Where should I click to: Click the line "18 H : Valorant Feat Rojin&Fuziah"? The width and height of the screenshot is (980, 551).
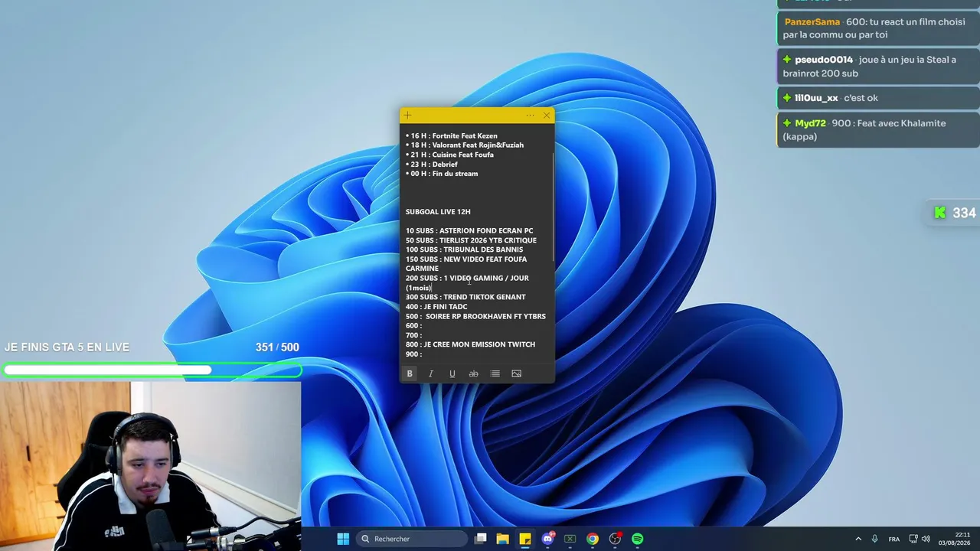tap(465, 145)
